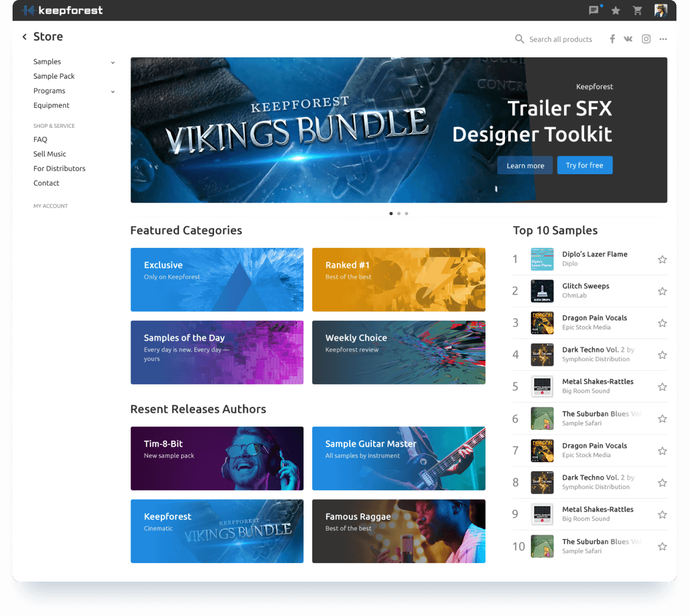
Task: Open Glitch Sweeps cover thumbnail
Action: [542, 291]
